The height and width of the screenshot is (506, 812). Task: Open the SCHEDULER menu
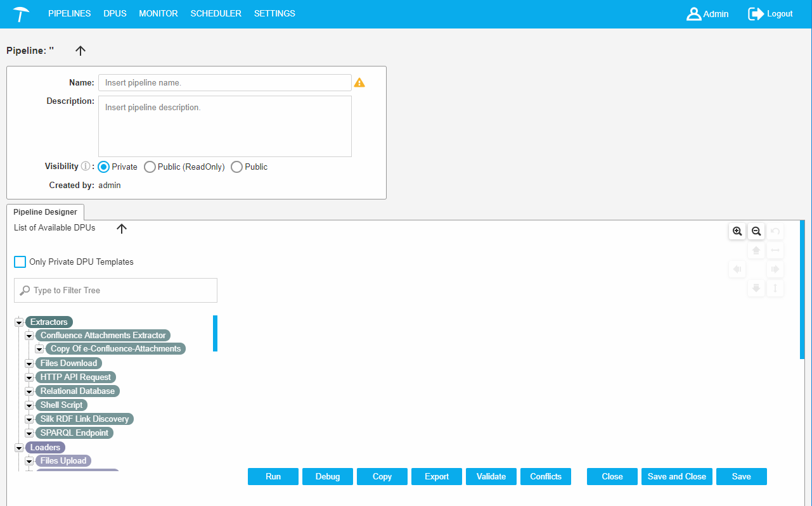coord(216,13)
